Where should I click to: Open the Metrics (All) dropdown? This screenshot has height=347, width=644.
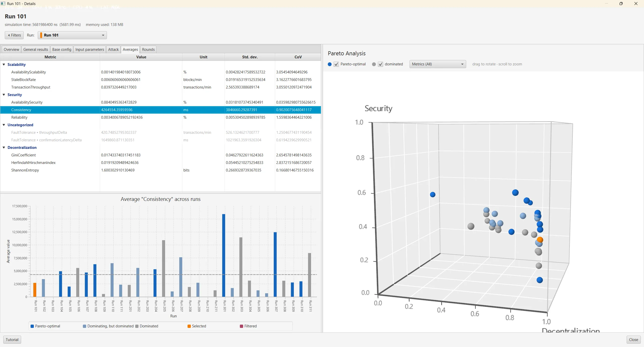tap(437, 64)
